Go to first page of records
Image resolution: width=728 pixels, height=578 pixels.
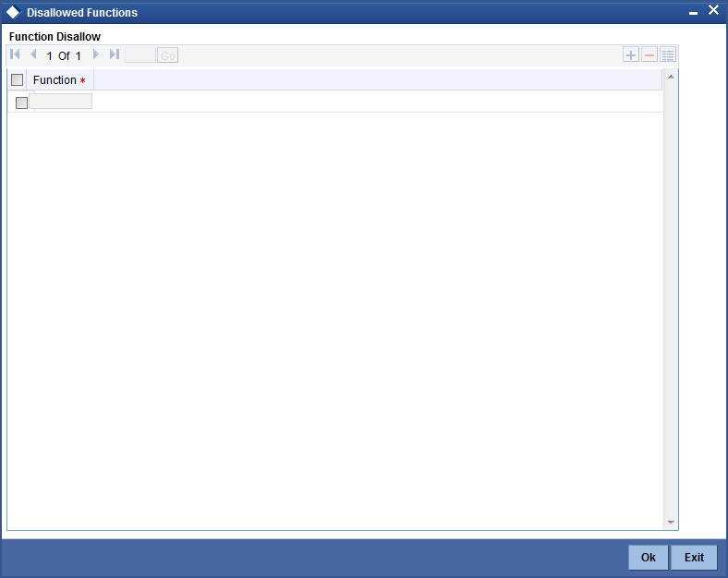pos(15,54)
